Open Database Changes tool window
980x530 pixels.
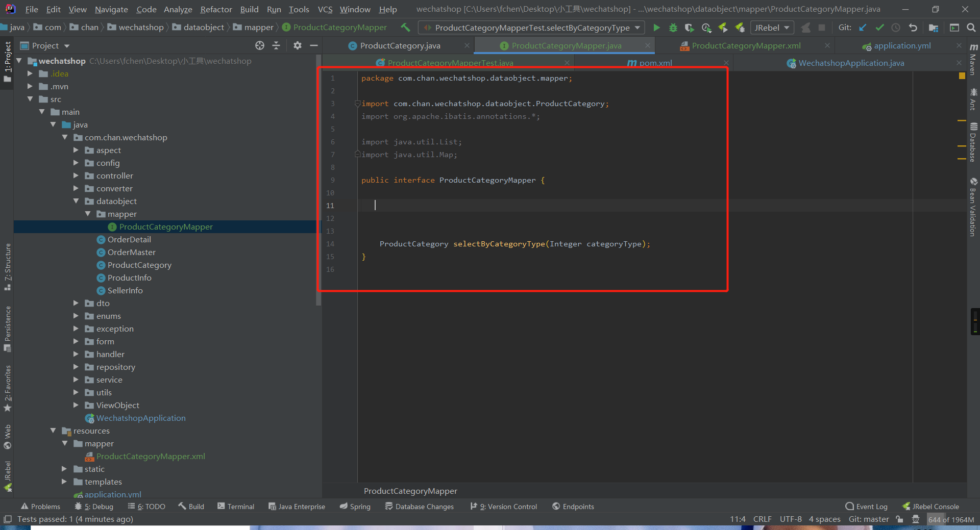pos(419,507)
